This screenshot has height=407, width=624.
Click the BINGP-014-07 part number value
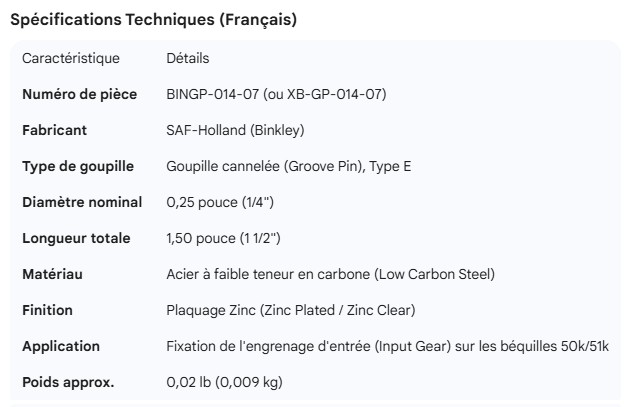[x=276, y=95]
